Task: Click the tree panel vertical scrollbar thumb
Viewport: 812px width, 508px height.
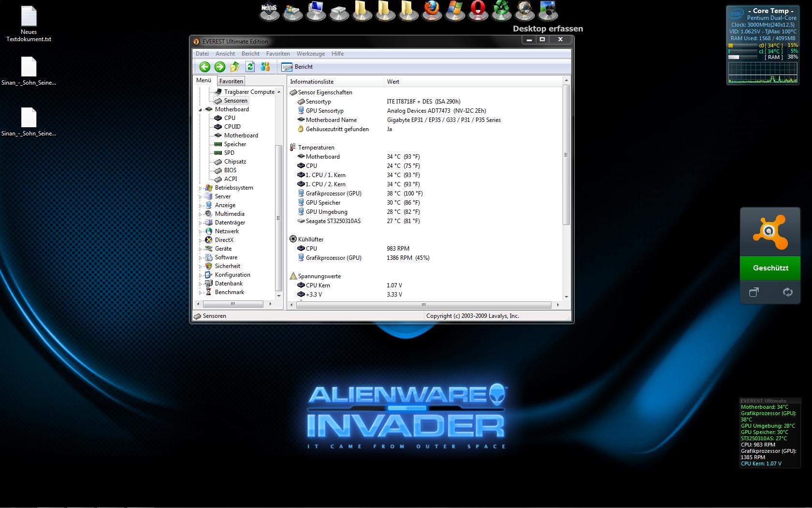Action: (278, 218)
